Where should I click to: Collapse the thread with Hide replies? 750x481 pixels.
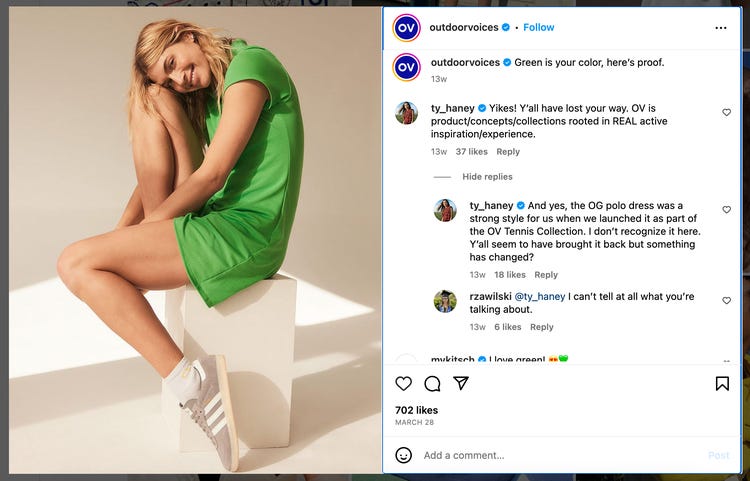pos(487,177)
